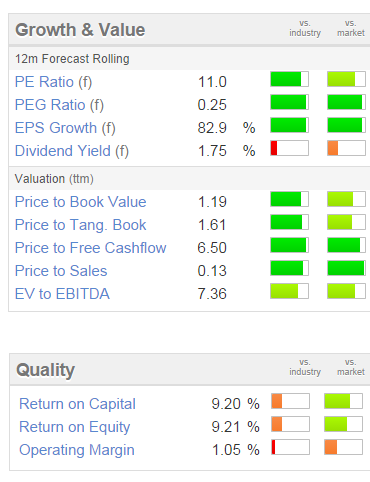Open the PEG Ratio (f) metric link
The image size is (370, 482).
pyautogui.click(x=59, y=105)
